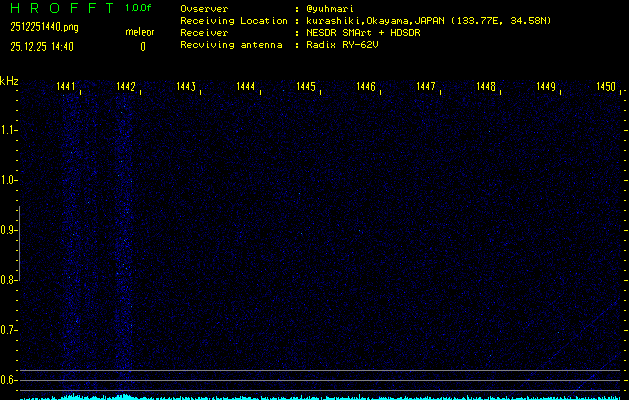Screen dimensions: 629x400
Task: Click the HROFFT title text
Action: coord(63,8)
